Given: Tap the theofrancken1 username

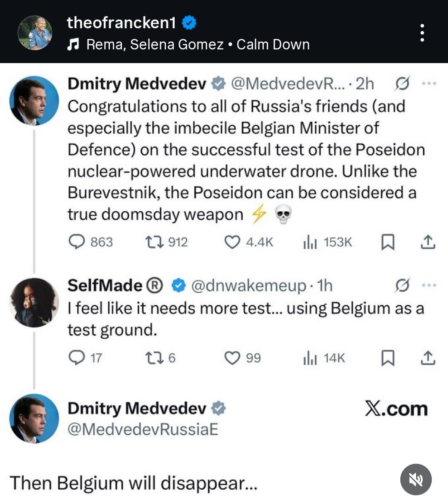Looking at the screenshot, I should coord(121,23).
